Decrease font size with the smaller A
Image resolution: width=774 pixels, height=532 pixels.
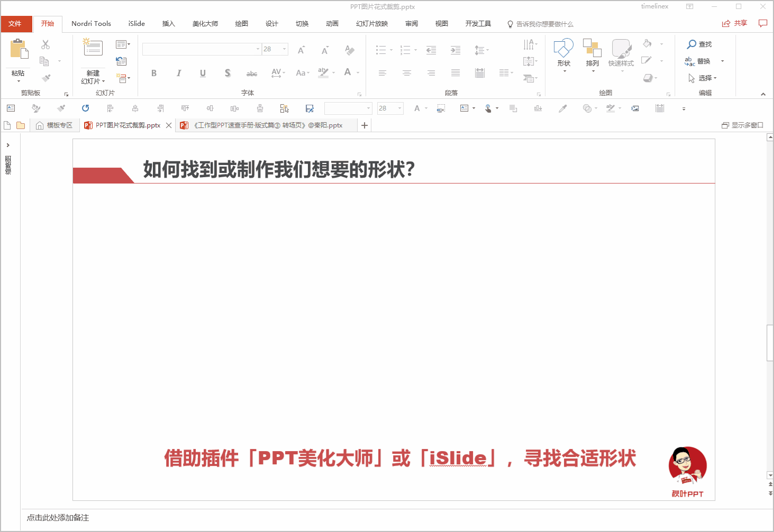coord(325,50)
